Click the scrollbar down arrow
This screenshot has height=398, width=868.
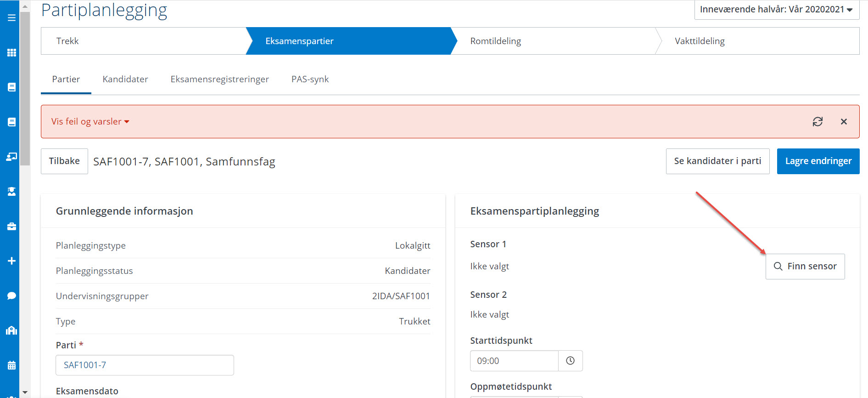click(x=25, y=392)
